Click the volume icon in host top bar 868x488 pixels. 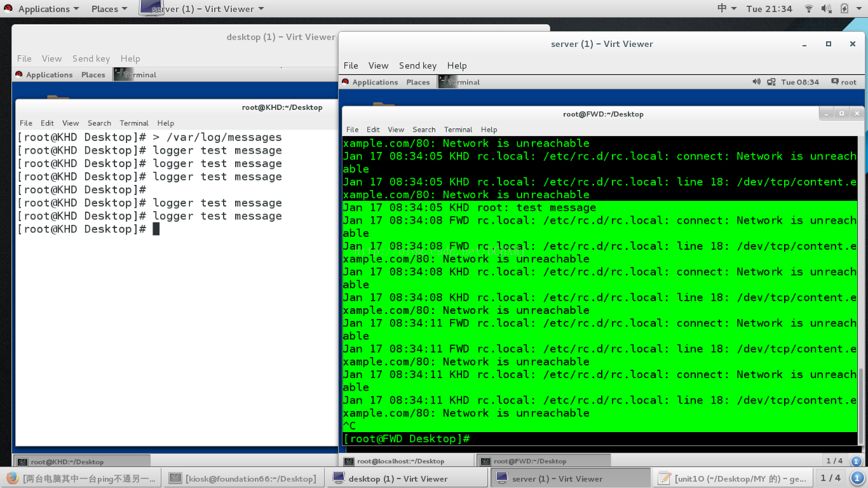[826, 9]
